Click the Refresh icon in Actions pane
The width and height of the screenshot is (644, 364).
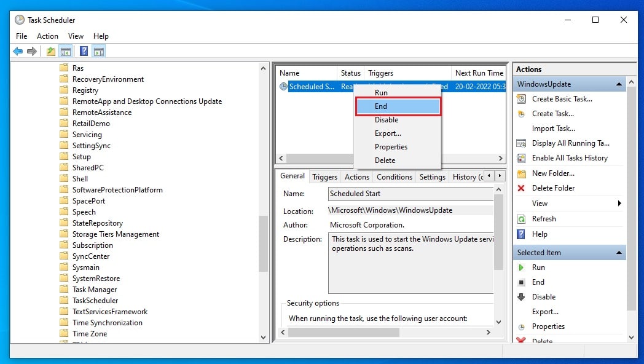[521, 219]
